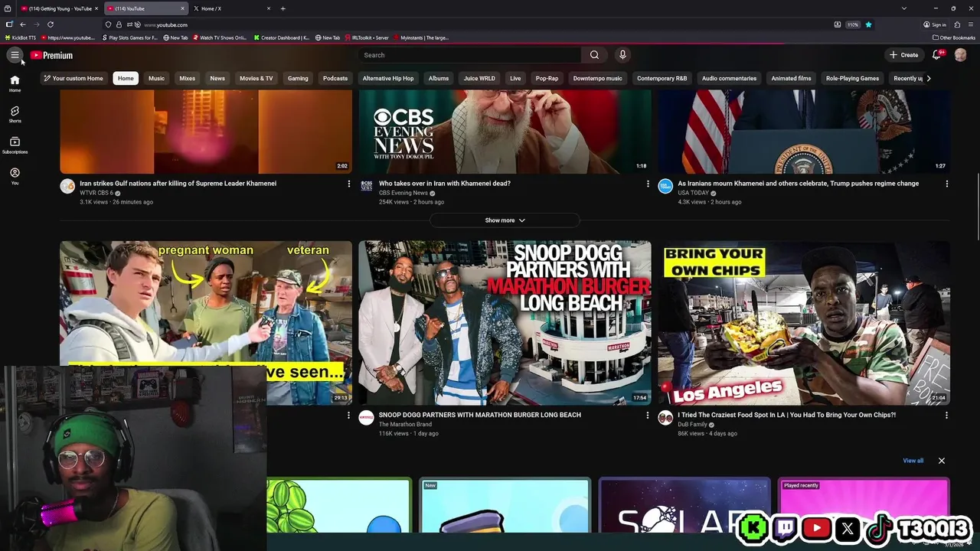980x551 pixels.
Task: Open IRLToolkit Server bookmark
Action: pyautogui.click(x=367, y=37)
